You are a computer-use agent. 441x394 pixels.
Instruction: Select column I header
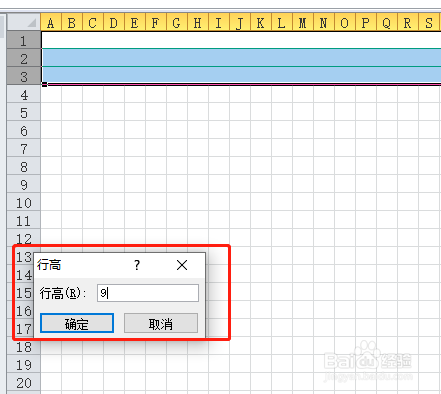click(219, 23)
